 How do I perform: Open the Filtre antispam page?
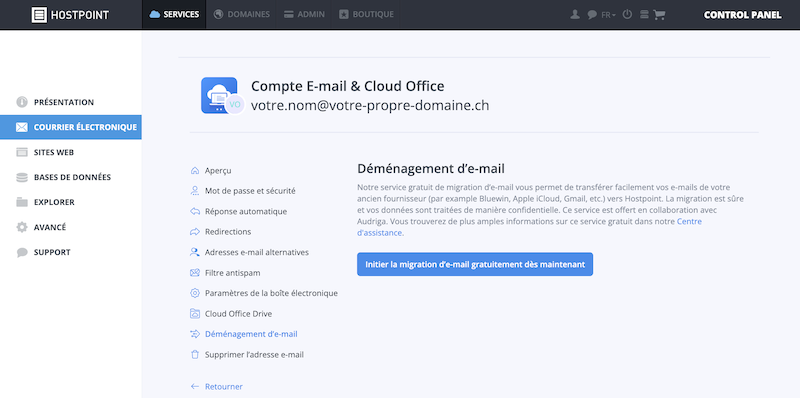click(233, 273)
